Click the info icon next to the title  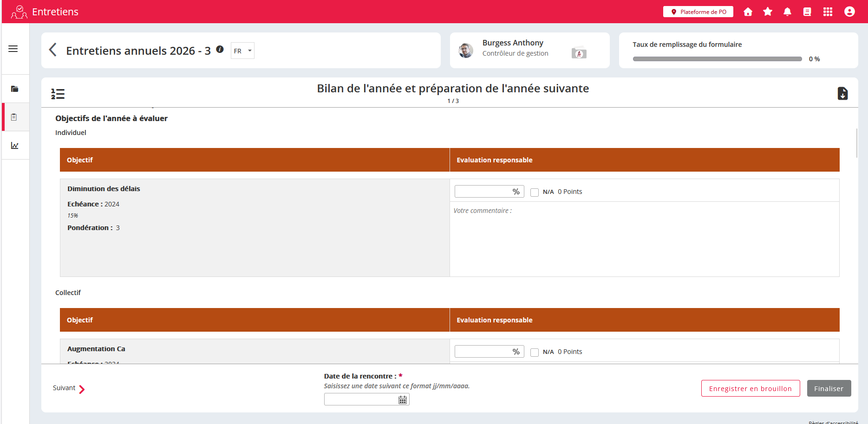click(x=220, y=49)
